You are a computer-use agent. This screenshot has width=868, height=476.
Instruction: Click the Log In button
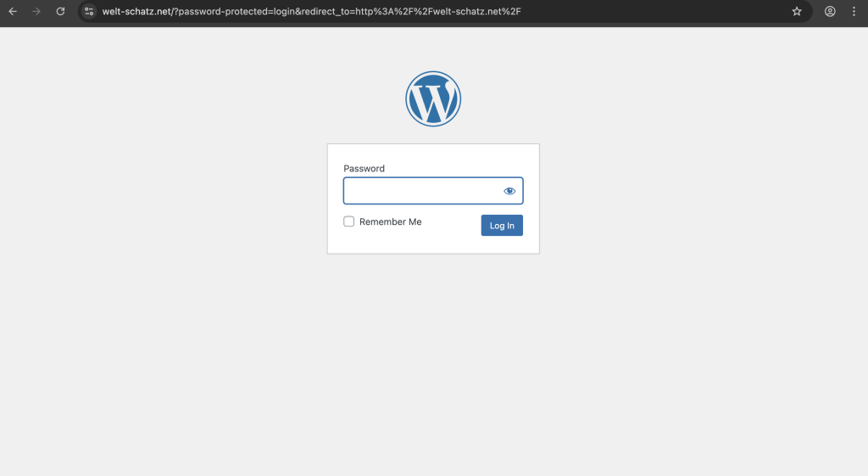pyautogui.click(x=502, y=226)
